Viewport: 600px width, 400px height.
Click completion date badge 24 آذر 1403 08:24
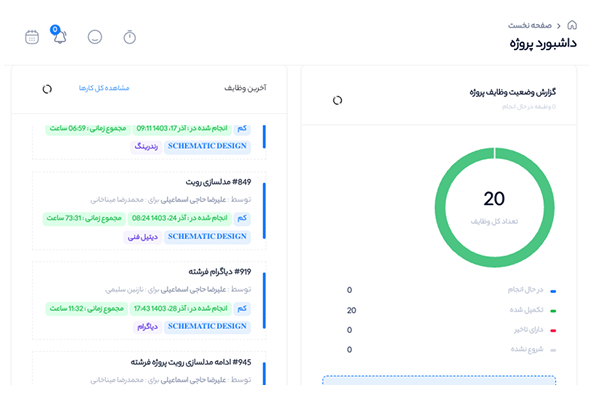179,219
